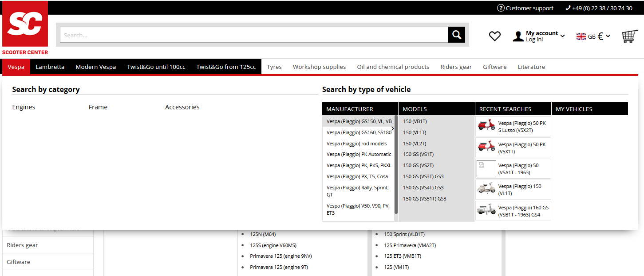
Task: Select manufacturer Vespa Rally, Sprint, GT
Action: pos(359,191)
